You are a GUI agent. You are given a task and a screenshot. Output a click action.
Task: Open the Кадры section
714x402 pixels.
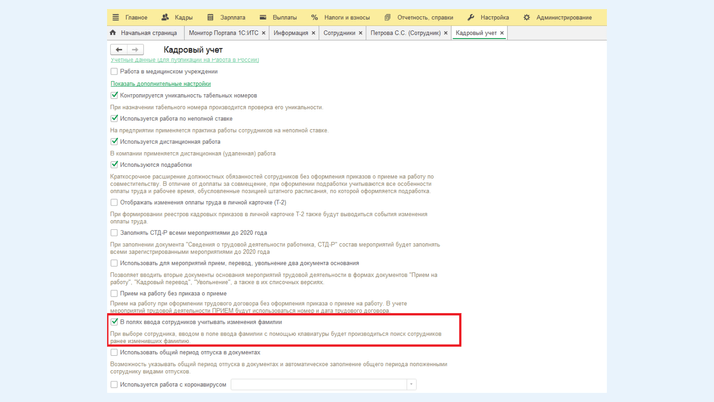pos(184,17)
